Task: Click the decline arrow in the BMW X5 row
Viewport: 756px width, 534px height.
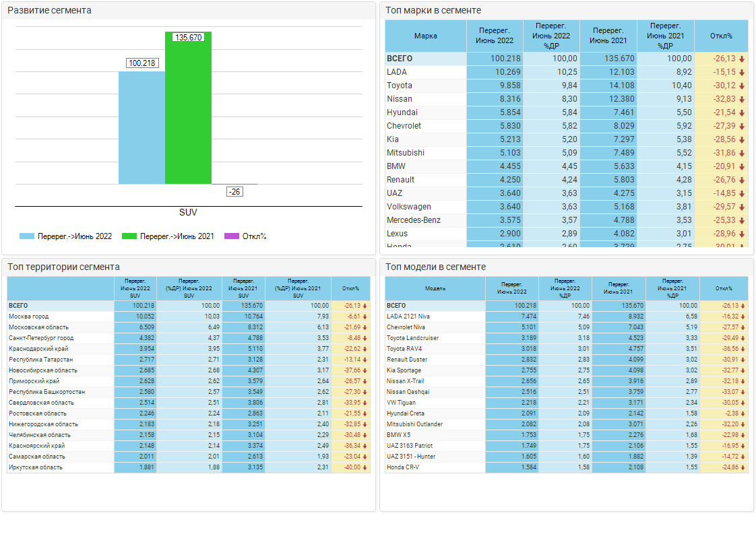Action: pyautogui.click(x=743, y=435)
